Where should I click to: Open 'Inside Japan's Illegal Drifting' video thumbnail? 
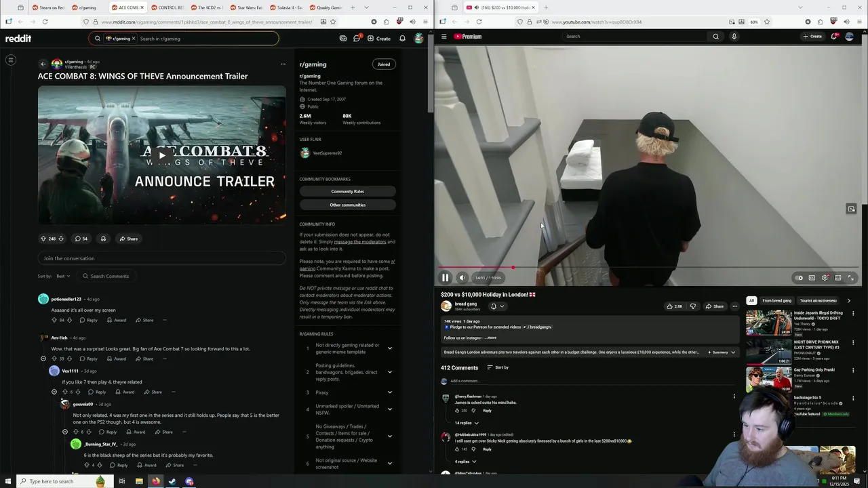(x=768, y=323)
